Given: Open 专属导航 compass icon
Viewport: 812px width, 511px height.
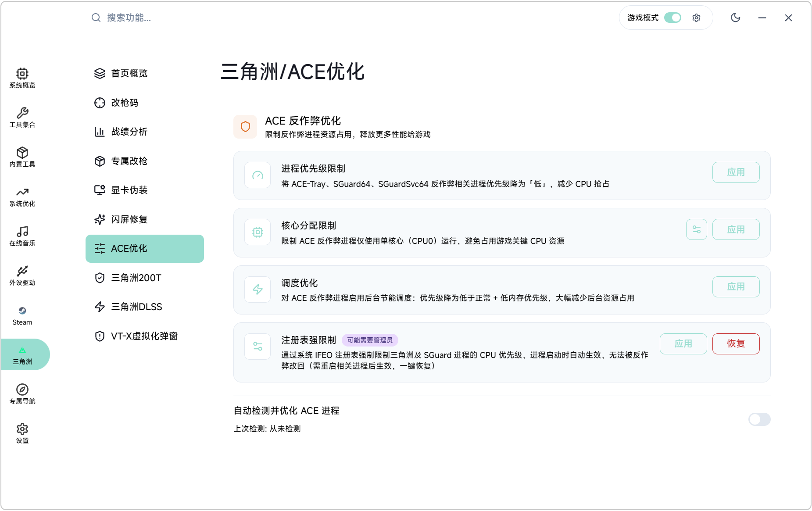Looking at the screenshot, I should point(22,389).
